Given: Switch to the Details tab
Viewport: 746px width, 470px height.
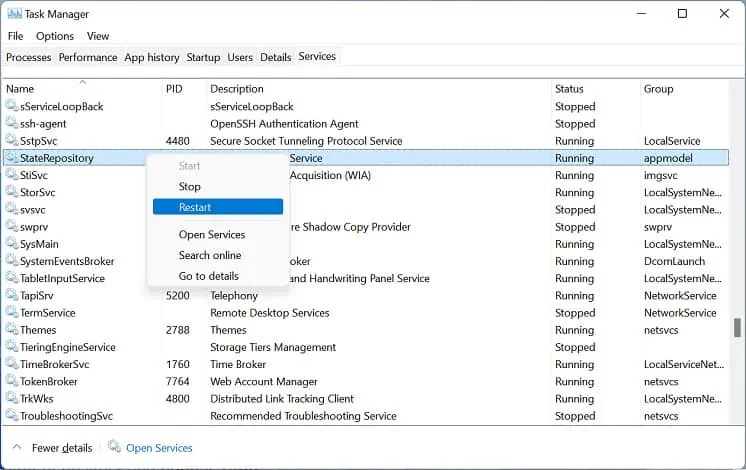Looking at the screenshot, I should click(275, 58).
